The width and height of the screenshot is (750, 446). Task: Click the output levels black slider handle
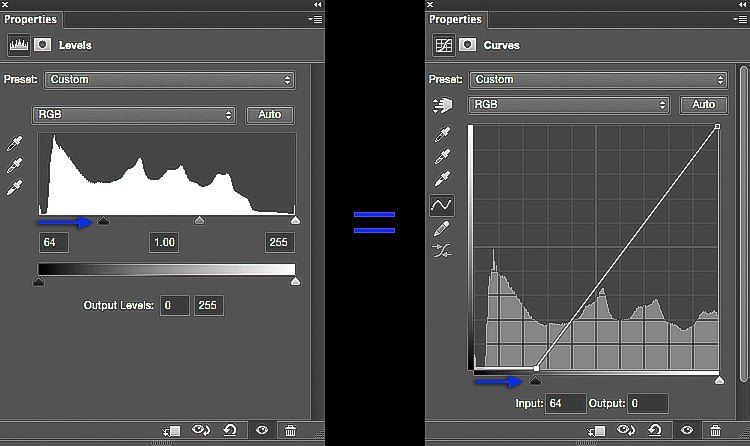[39, 281]
